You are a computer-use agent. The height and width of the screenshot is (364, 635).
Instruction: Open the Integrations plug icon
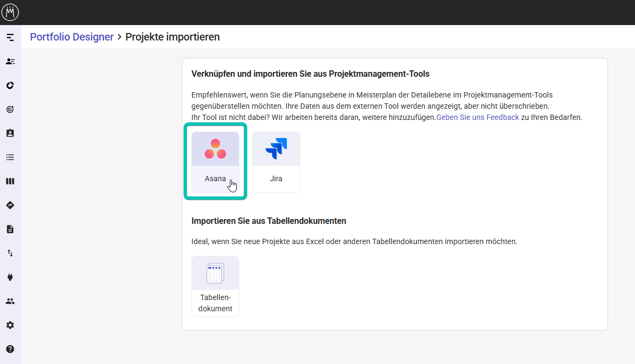tap(10, 277)
